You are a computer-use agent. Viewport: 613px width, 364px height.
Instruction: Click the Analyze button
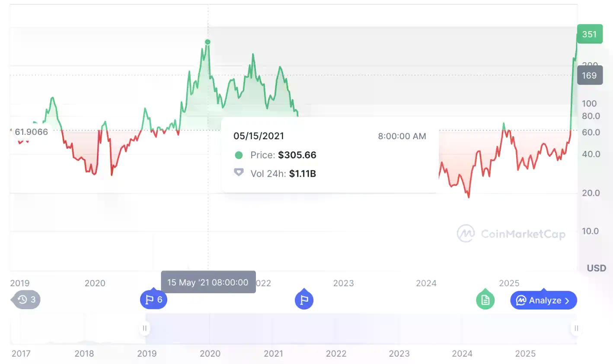click(x=543, y=300)
